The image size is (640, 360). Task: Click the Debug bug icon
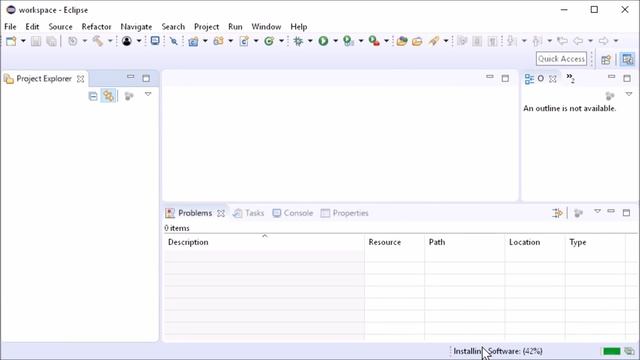(298, 41)
